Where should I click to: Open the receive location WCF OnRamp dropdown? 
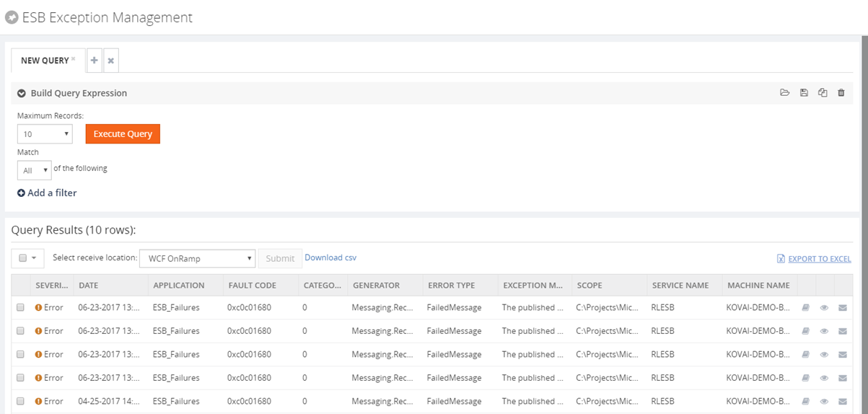click(198, 258)
